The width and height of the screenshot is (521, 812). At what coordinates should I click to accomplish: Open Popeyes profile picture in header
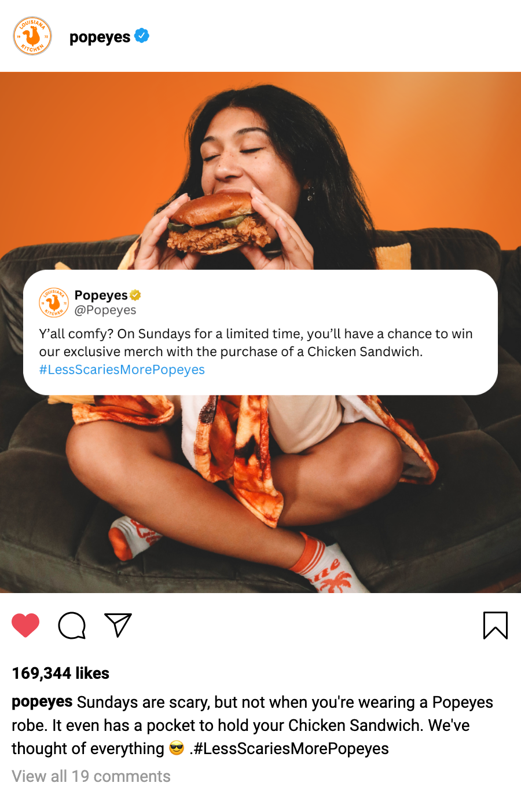point(32,36)
